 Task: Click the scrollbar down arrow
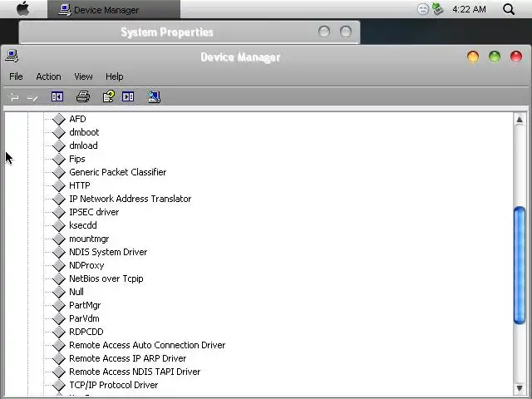(x=519, y=388)
